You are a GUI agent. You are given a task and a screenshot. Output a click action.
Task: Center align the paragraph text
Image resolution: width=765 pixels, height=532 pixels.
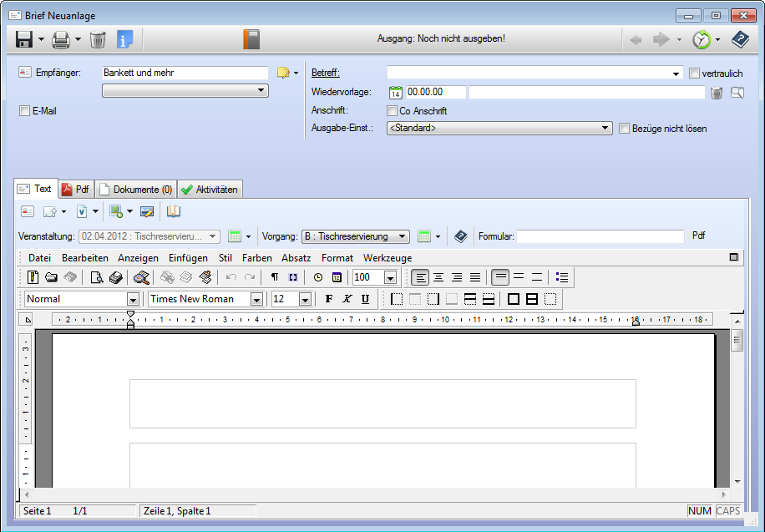click(438, 277)
